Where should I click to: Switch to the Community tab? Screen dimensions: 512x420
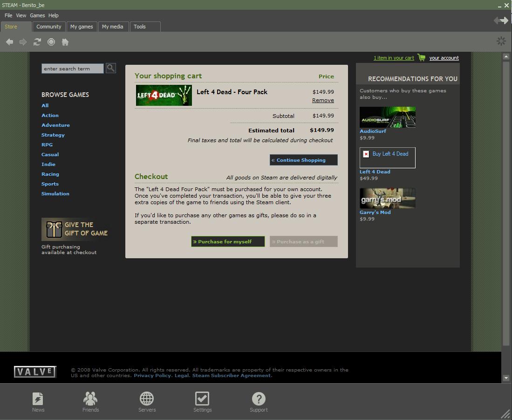[49, 27]
